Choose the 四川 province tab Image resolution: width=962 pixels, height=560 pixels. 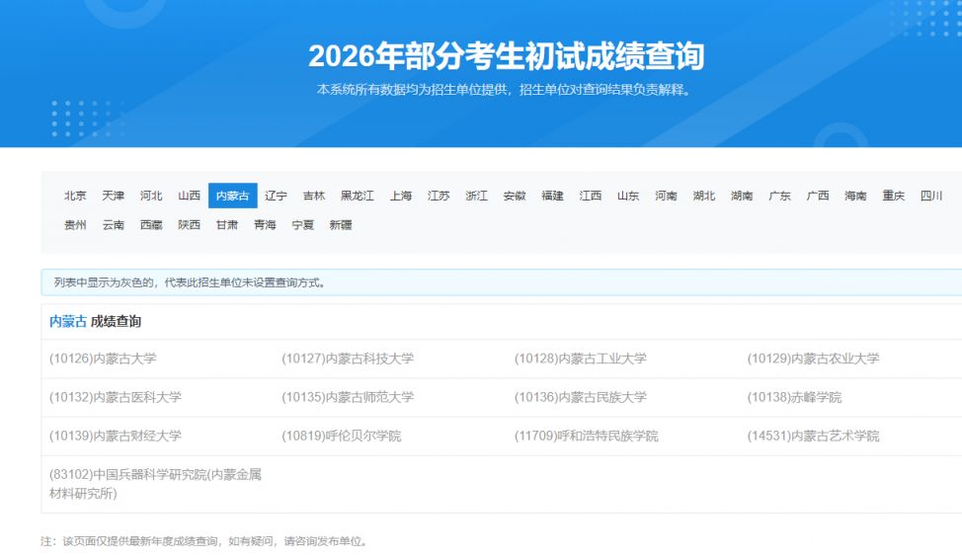931,196
